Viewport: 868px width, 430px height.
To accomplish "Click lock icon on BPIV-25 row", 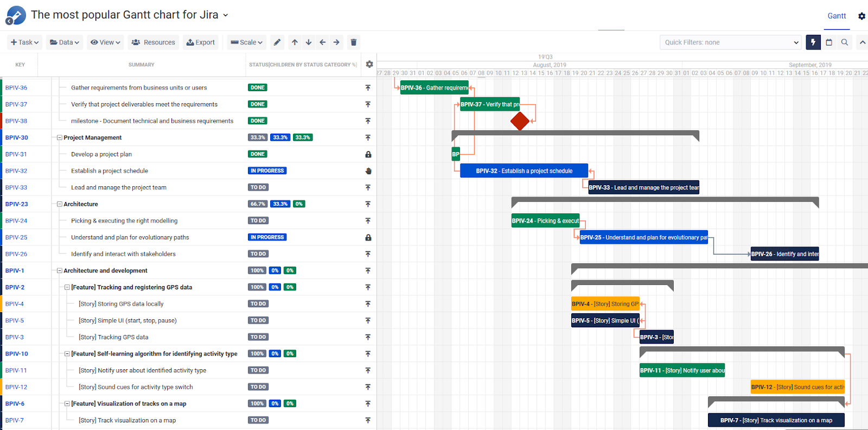I will [368, 237].
